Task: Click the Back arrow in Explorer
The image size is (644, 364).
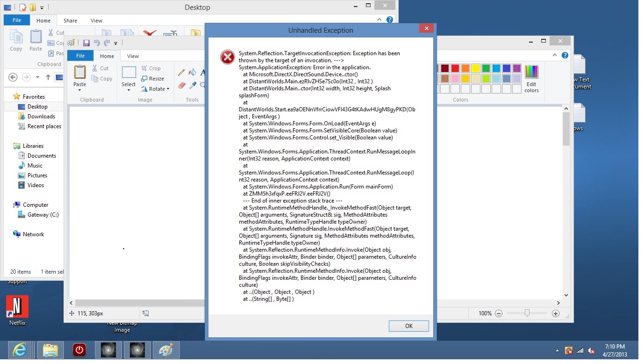Action: (13, 77)
